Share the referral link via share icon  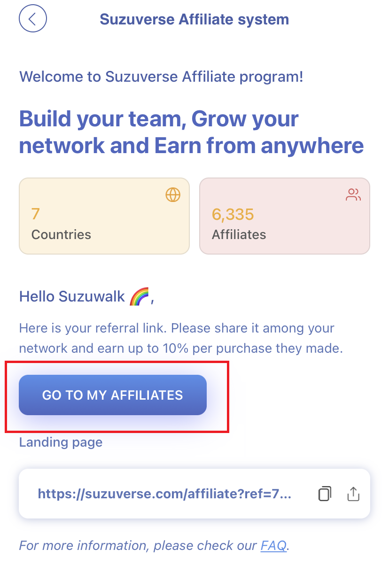click(x=353, y=494)
